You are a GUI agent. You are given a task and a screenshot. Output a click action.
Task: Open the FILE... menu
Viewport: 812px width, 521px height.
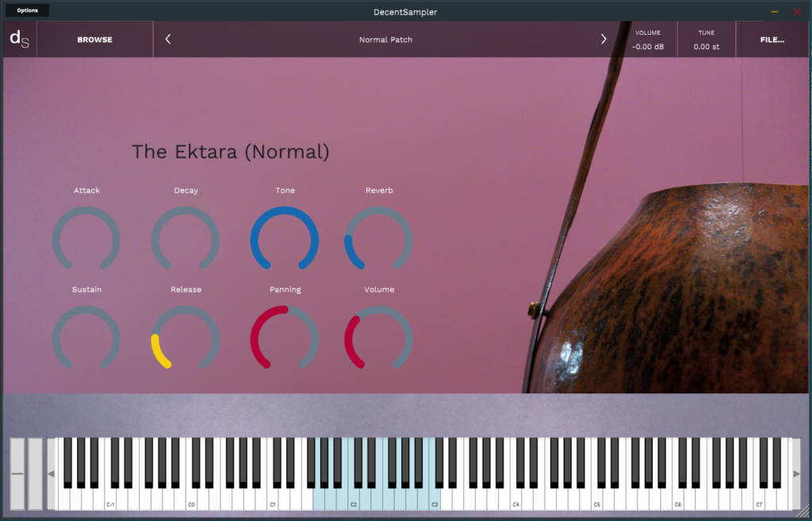point(772,40)
